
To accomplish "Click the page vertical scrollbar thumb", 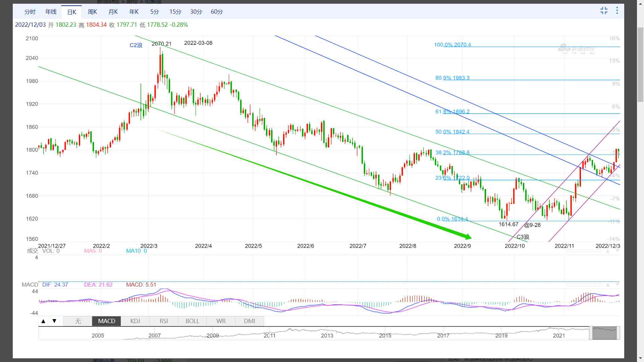I will [640, 65].
